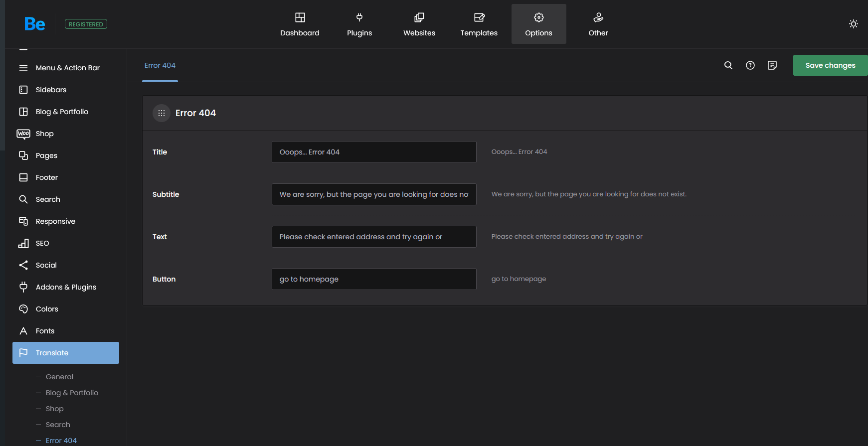Open the help question mark icon
Viewport: 868px width, 446px height.
(750, 65)
